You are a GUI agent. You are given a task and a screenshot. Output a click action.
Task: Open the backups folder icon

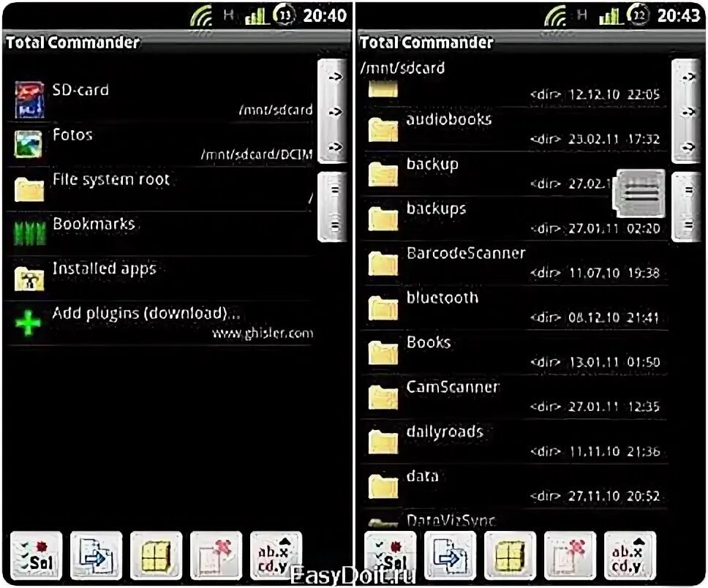383,218
